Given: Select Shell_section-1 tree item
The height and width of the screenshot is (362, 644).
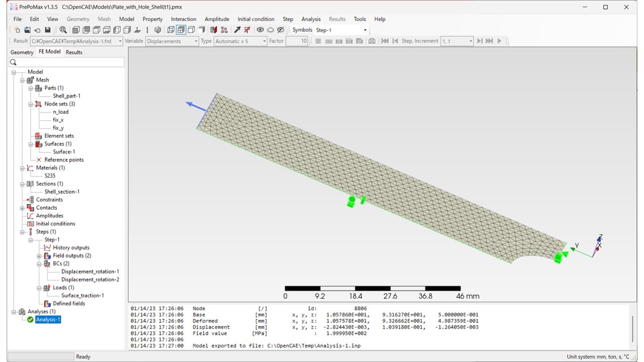Looking at the screenshot, I should tap(62, 192).
